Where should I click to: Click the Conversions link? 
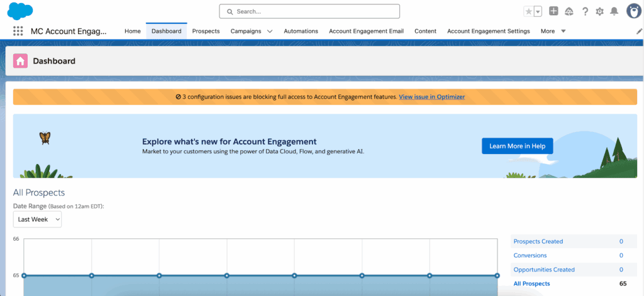pyautogui.click(x=530, y=255)
